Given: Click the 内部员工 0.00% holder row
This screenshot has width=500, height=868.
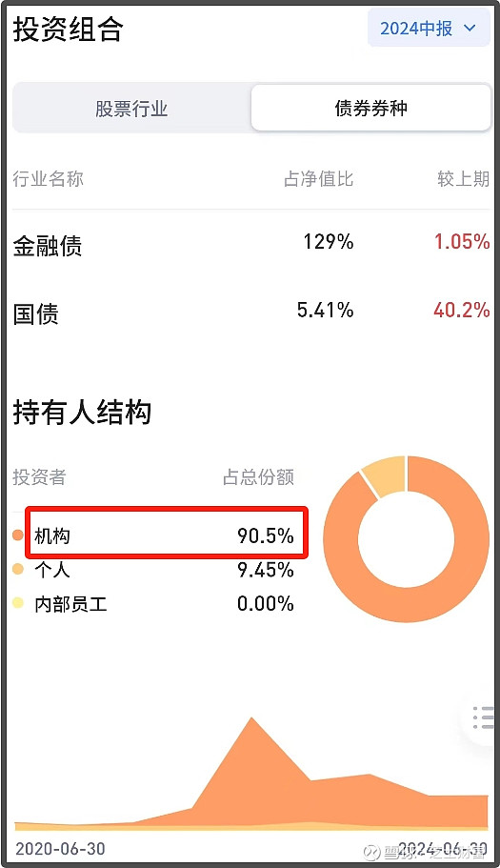Looking at the screenshot, I should 153,603.
